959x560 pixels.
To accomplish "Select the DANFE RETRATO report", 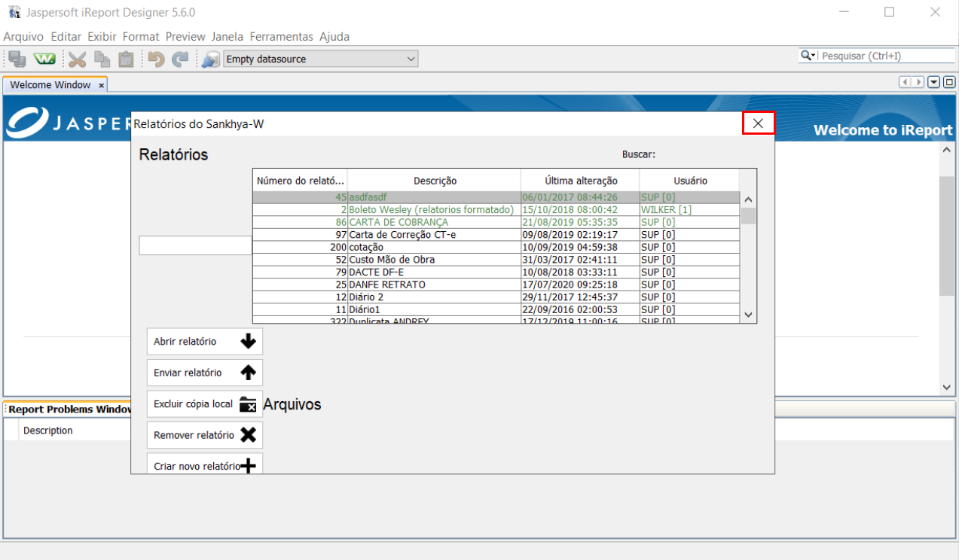I will click(x=496, y=285).
